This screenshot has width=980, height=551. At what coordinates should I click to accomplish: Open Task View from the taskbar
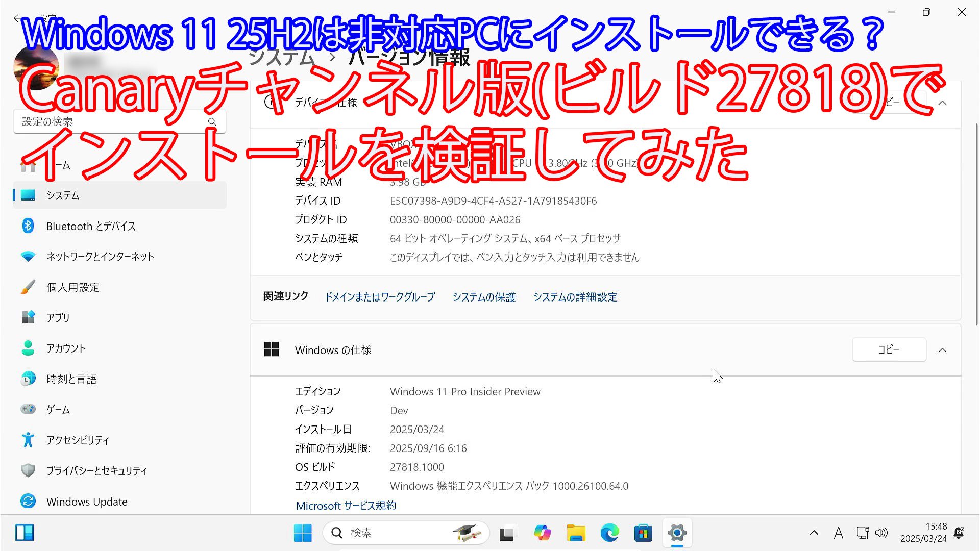pos(507,533)
